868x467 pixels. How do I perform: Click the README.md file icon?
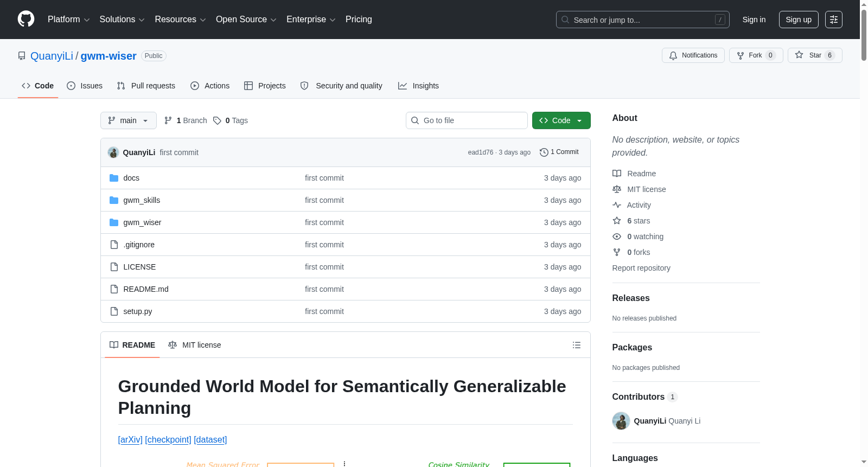click(114, 289)
